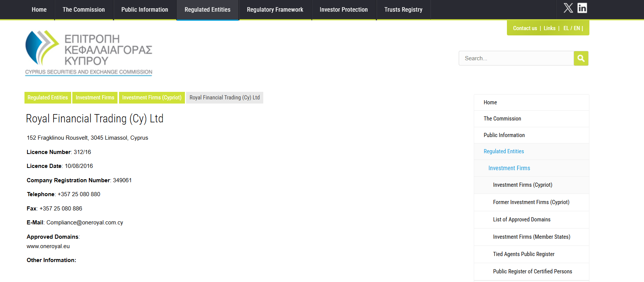
Task: Go to Investment Firms (Cypriot) breadcrumb
Action: [152, 98]
